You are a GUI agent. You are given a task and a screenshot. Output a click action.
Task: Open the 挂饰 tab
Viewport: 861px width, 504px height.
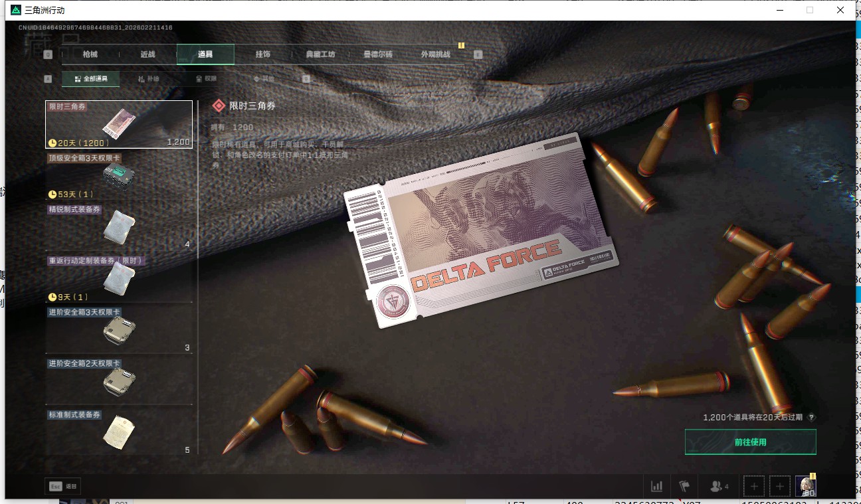263,54
